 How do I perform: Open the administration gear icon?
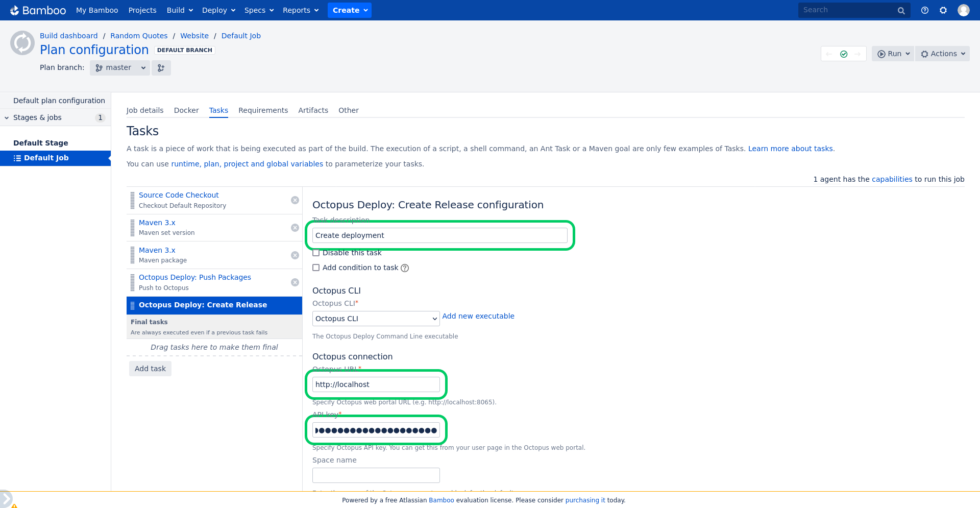click(x=943, y=10)
